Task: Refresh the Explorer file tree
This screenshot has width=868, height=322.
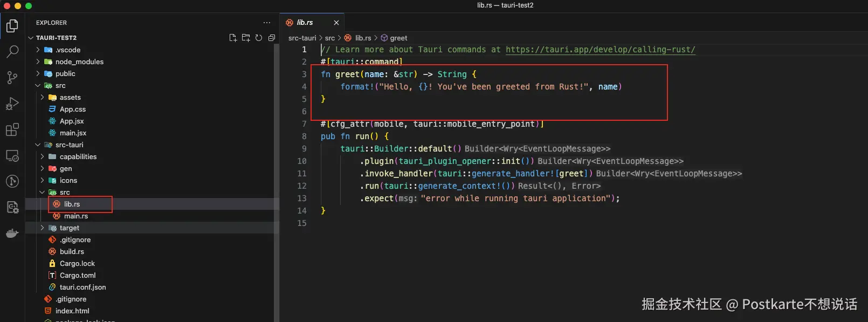Action: click(x=259, y=38)
